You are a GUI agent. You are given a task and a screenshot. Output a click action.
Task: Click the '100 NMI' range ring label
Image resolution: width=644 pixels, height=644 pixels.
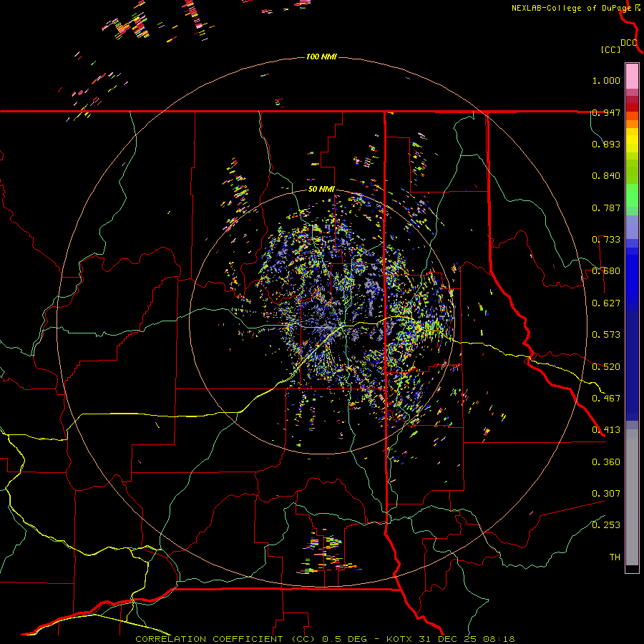(321, 57)
